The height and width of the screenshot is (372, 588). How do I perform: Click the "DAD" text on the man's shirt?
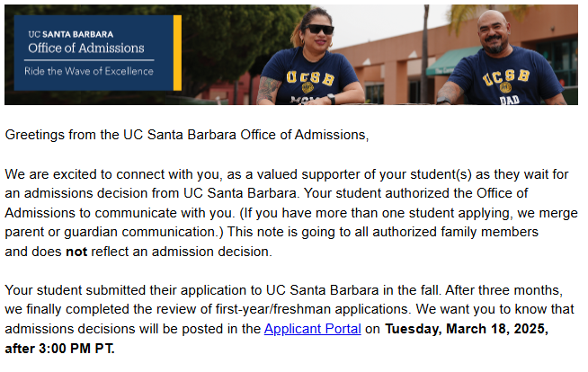point(508,100)
